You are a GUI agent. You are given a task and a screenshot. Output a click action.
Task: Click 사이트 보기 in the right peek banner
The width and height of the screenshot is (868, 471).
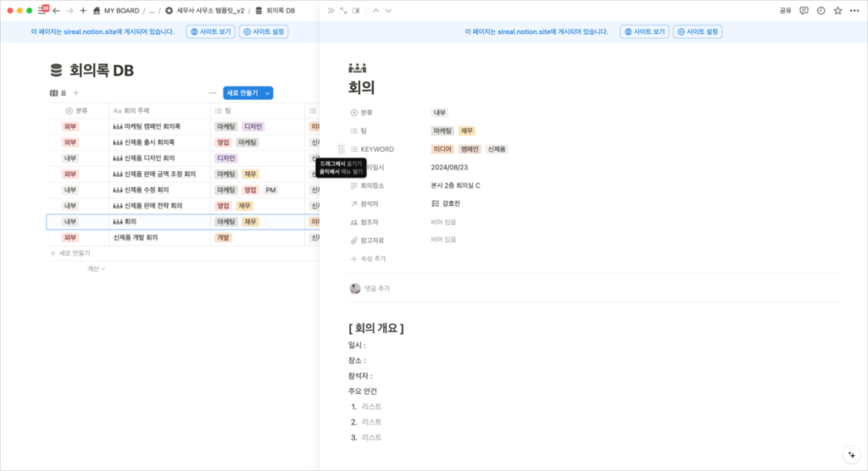645,31
